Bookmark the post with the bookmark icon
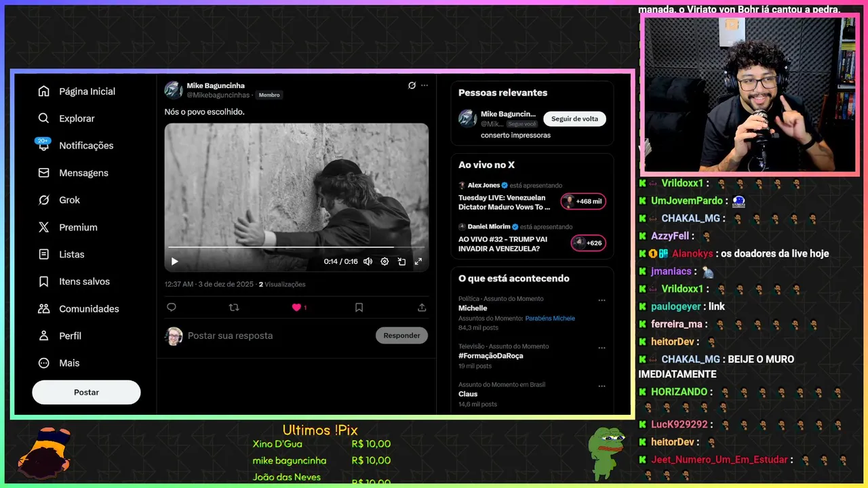This screenshot has width=868, height=488. pyautogui.click(x=359, y=307)
